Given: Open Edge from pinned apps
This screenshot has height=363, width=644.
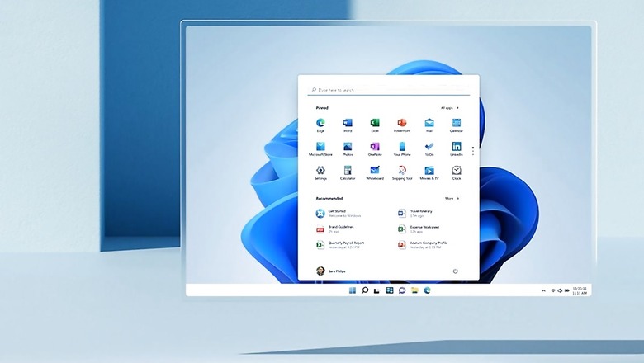Looking at the screenshot, I should tap(320, 125).
